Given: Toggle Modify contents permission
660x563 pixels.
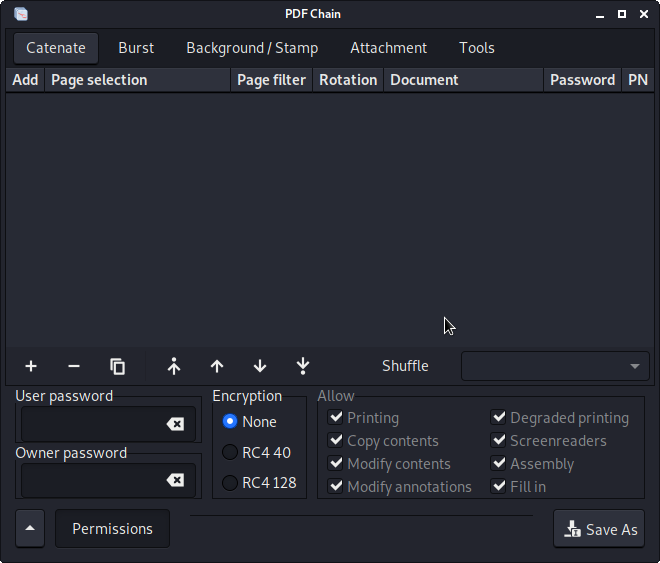Looking at the screenshot, I should coord(335,463).
